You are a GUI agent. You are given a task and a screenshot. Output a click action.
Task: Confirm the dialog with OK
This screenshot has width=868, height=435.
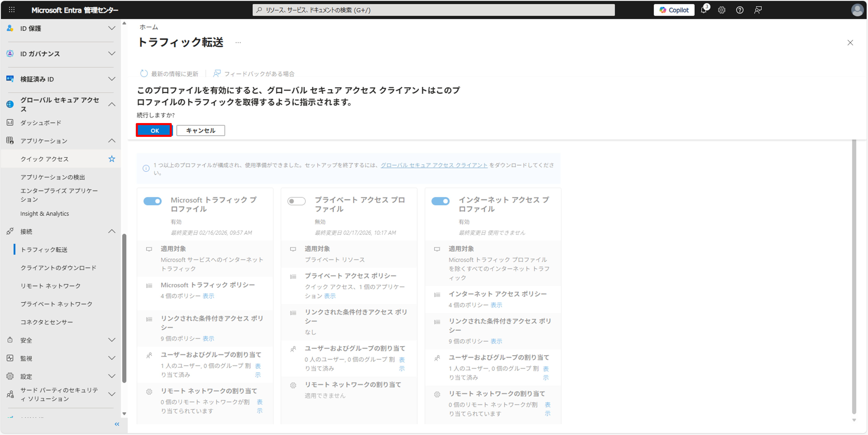click(x=154, y=131)
